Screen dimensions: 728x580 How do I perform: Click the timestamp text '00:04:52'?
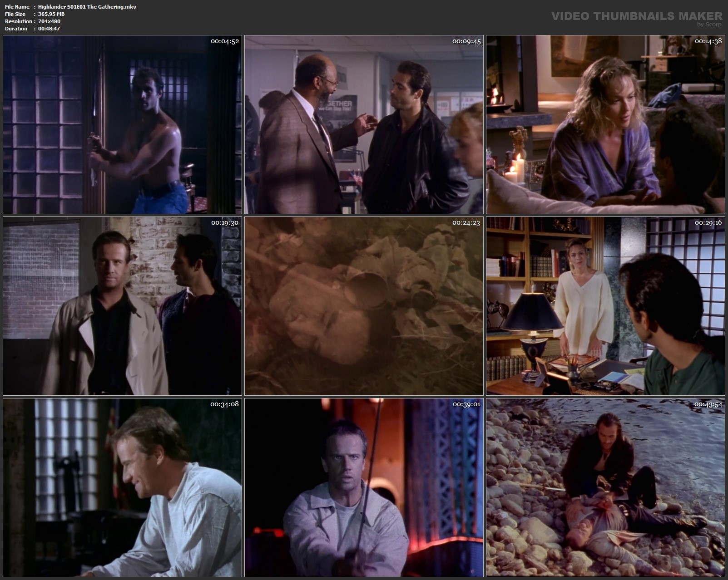(224, 41)
